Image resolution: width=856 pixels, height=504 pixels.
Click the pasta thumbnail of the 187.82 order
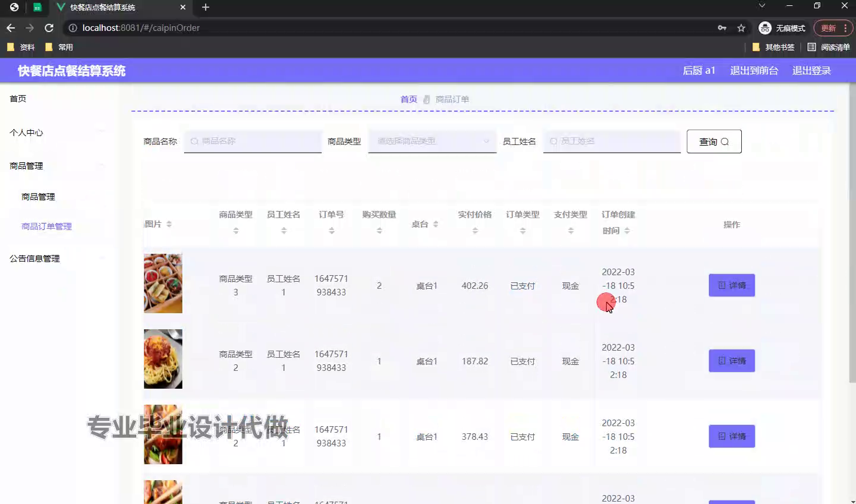click(163, 359)
